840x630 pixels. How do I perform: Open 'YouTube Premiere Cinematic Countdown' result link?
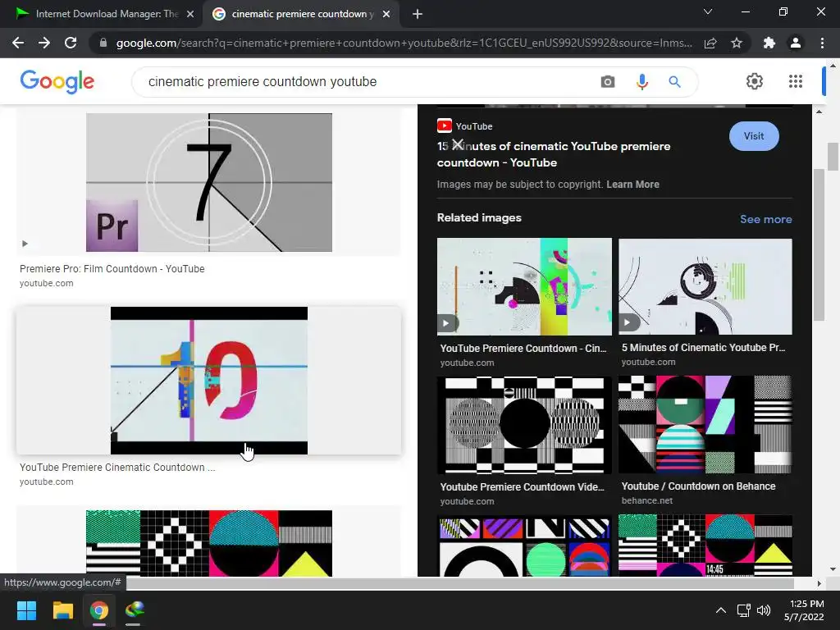[117, 467]
